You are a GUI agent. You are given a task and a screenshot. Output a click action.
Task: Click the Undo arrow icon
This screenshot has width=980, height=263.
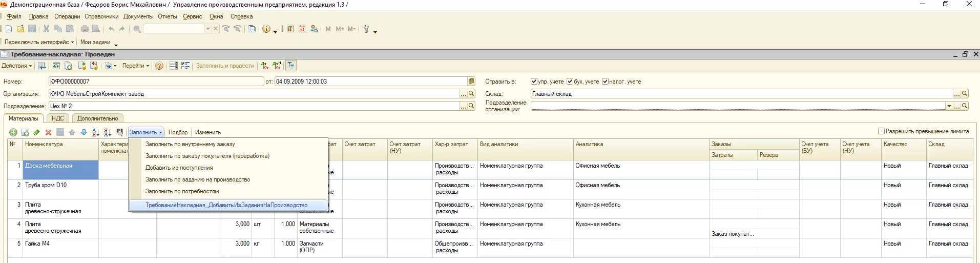pyautogui.click(x=111, y=29)
